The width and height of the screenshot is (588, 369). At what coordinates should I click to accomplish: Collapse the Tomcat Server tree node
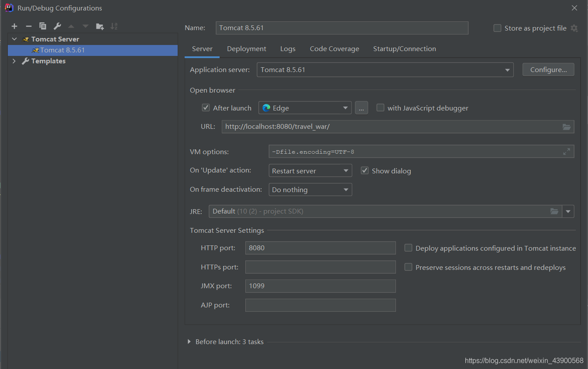click(14, 39)
